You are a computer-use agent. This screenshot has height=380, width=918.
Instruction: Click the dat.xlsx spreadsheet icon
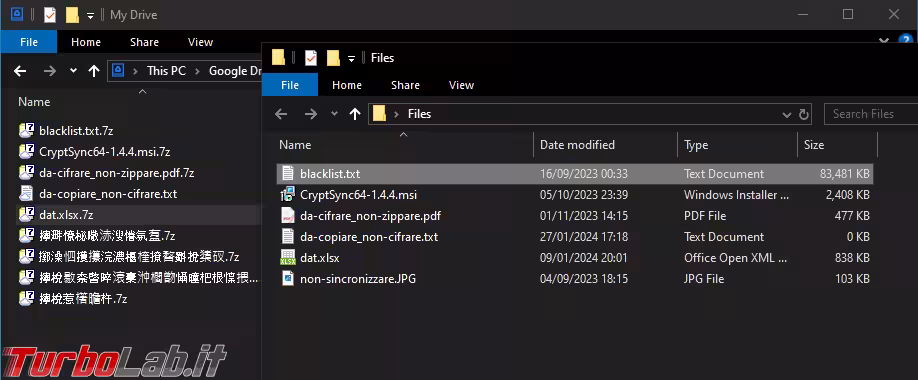pos(287,258)
